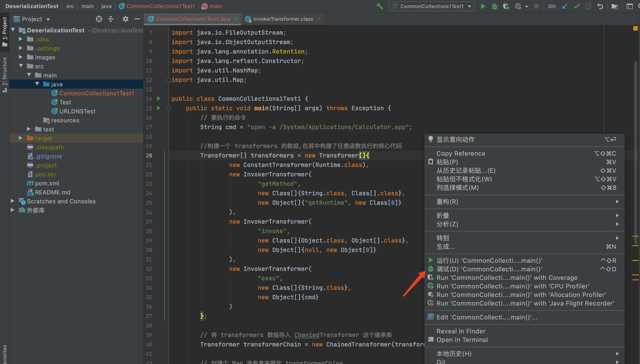Choose Edit 'CommonCollecti....main()'... entry
The height and width of the screenshot is (364, 640).
524,317
